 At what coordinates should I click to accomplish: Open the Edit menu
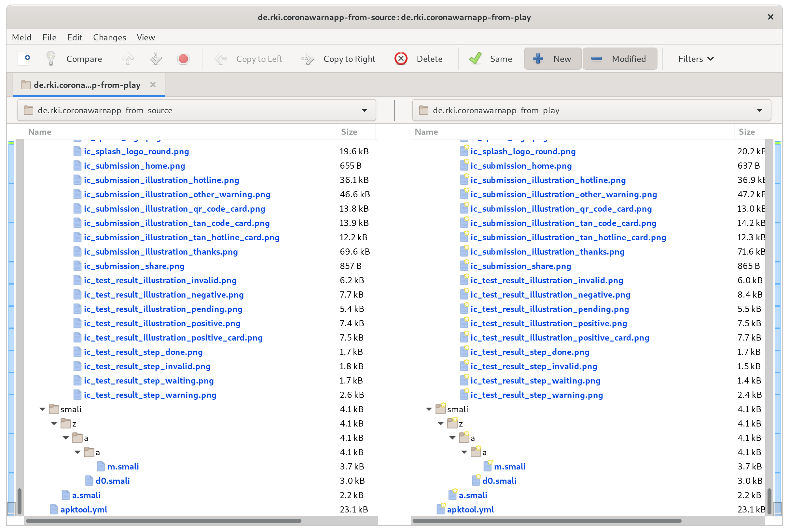(74, 37)
